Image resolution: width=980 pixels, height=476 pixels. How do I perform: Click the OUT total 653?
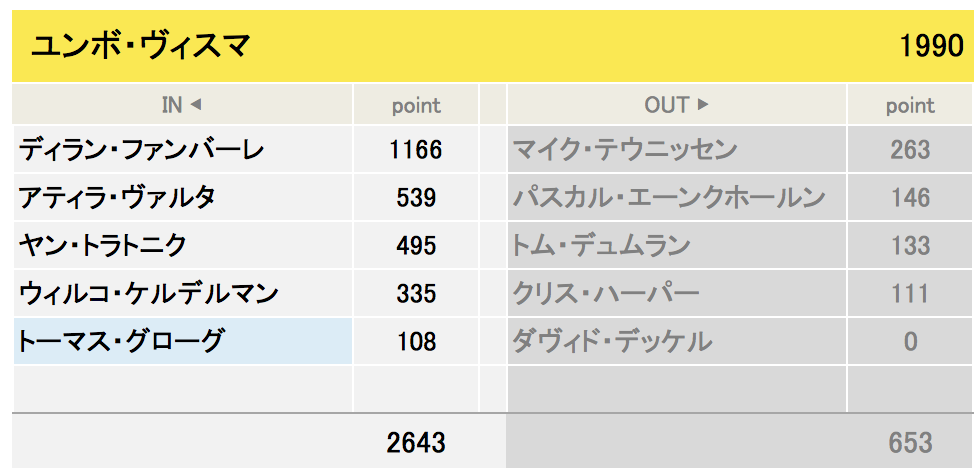pos(910,443)
